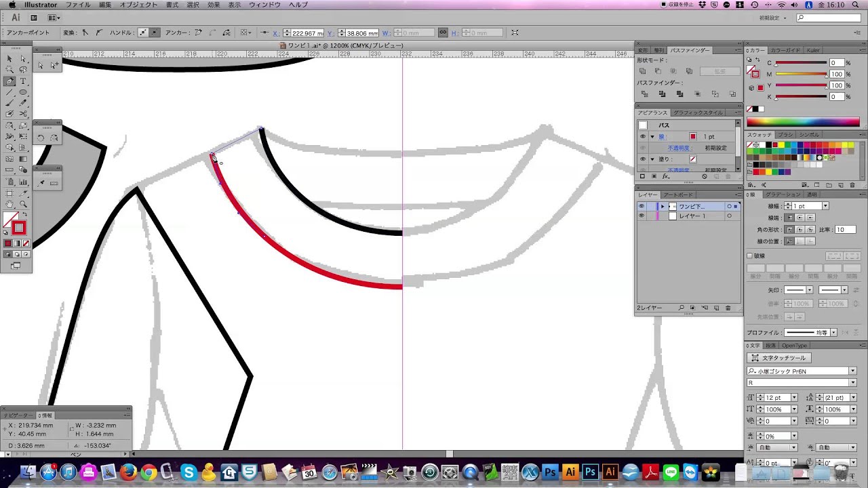Select the Pencil tool
Screen dimensions: 868x488
coord(23,103)
